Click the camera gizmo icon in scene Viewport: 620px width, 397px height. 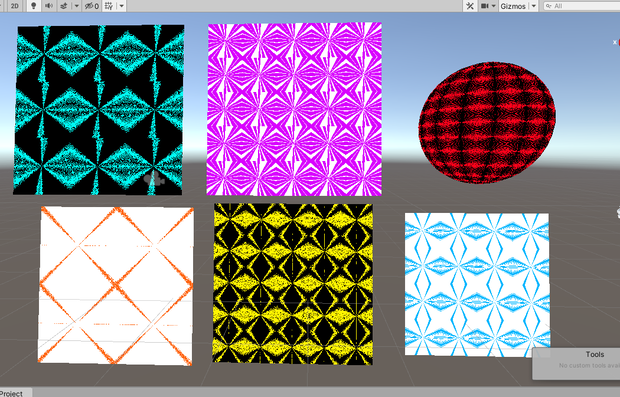point(154,179)
